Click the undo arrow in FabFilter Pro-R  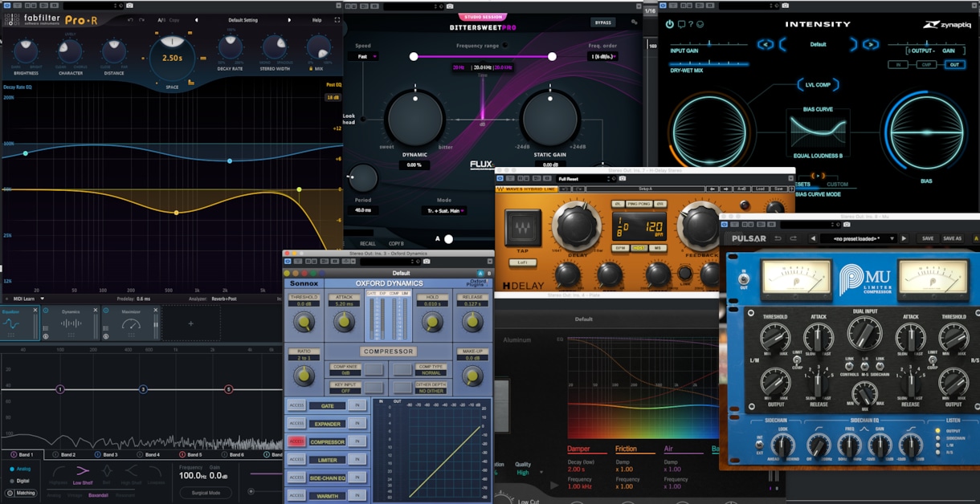(x=130, y=20)
